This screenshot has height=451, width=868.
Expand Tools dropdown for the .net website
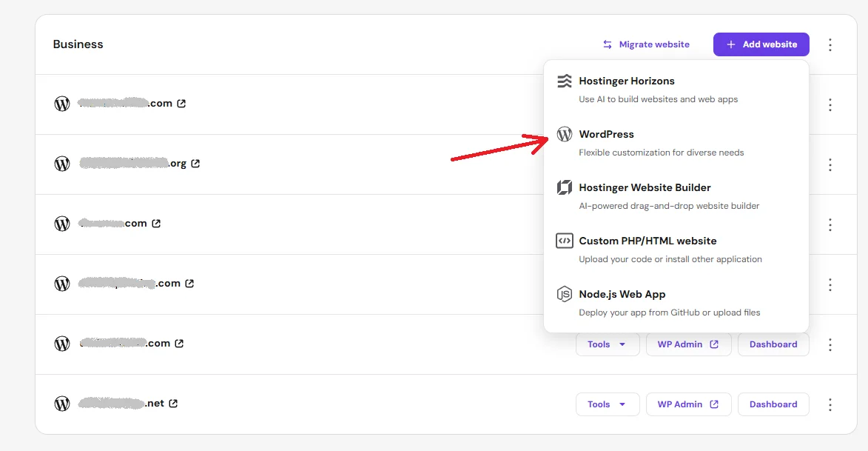point(607,404)
